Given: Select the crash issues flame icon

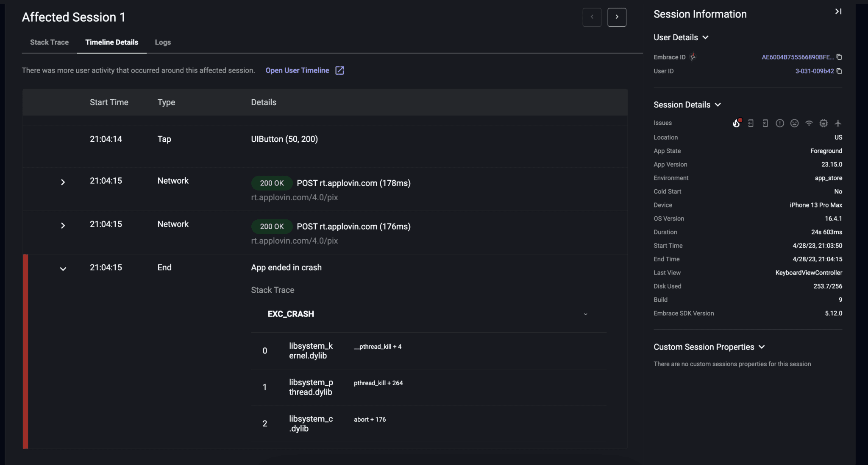Looking at the screenshot, I should tap(736, 123).
